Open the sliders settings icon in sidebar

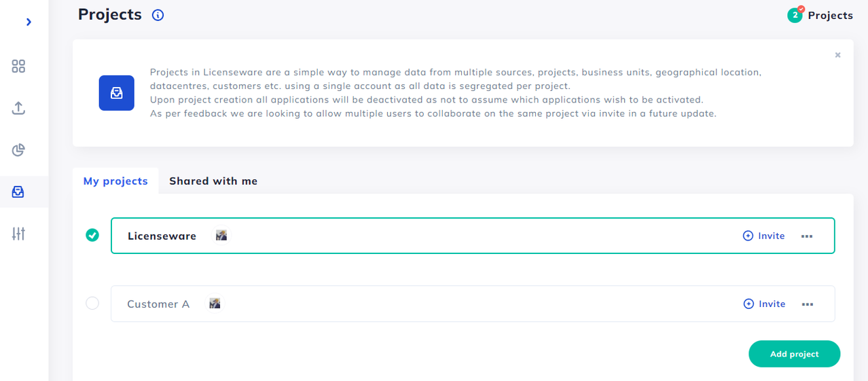(18, 234)
